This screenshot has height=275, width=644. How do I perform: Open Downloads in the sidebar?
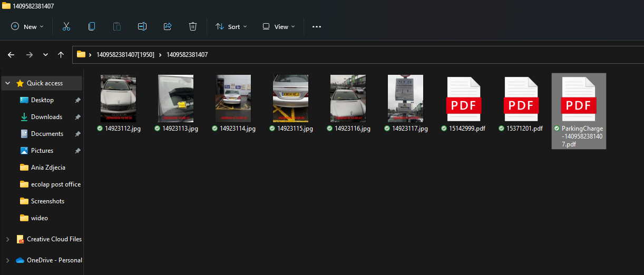point(46,117)
